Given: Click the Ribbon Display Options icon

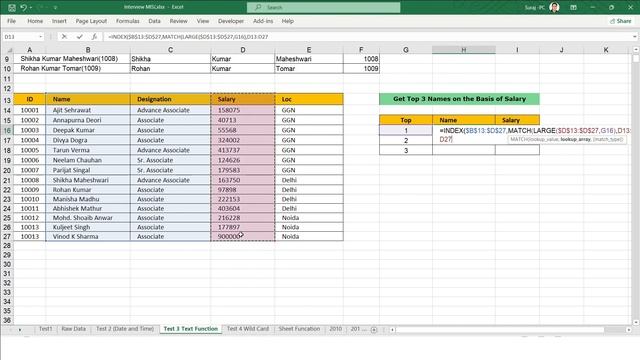Looking at the screenshot, I should [573, 7].
